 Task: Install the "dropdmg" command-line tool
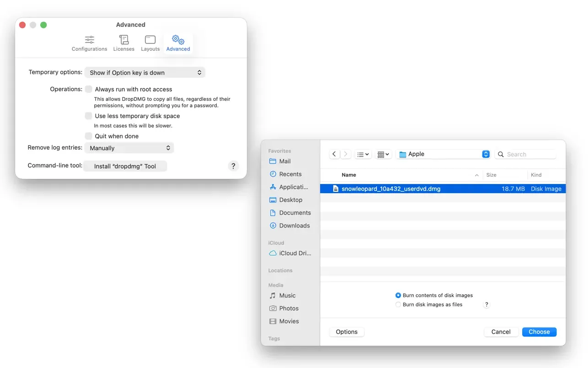coord(125,166)
